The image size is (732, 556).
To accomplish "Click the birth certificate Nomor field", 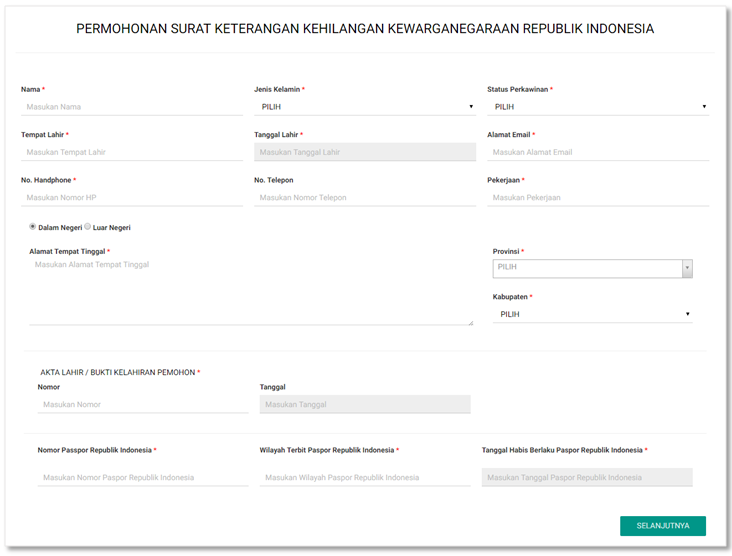I will (x=142, y=405).
